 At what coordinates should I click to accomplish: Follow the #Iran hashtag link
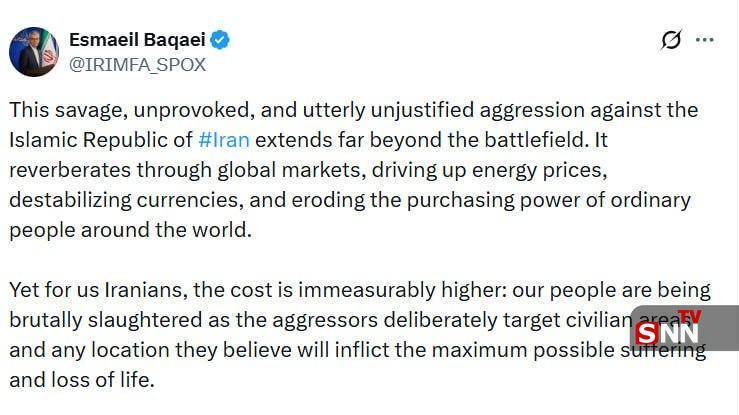coord(226,139)
